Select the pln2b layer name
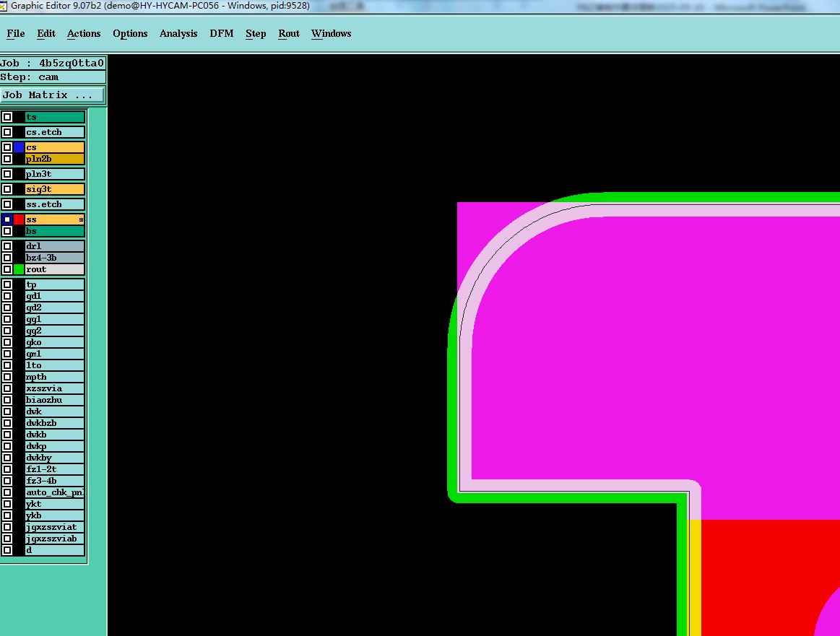 point(55,159)
